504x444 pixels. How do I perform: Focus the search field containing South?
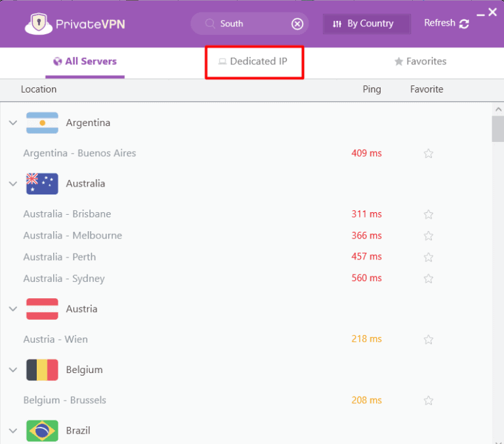pos(249,24)
